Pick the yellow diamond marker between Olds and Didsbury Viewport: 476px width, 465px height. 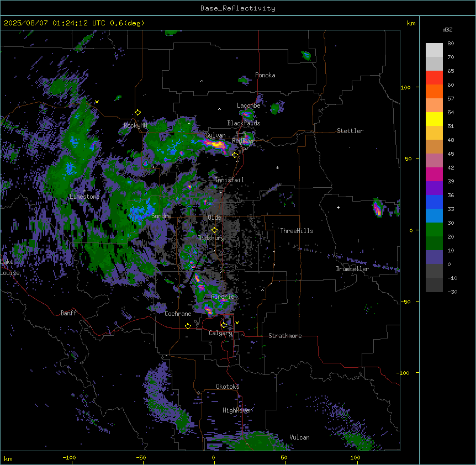[x=214, y=230]
